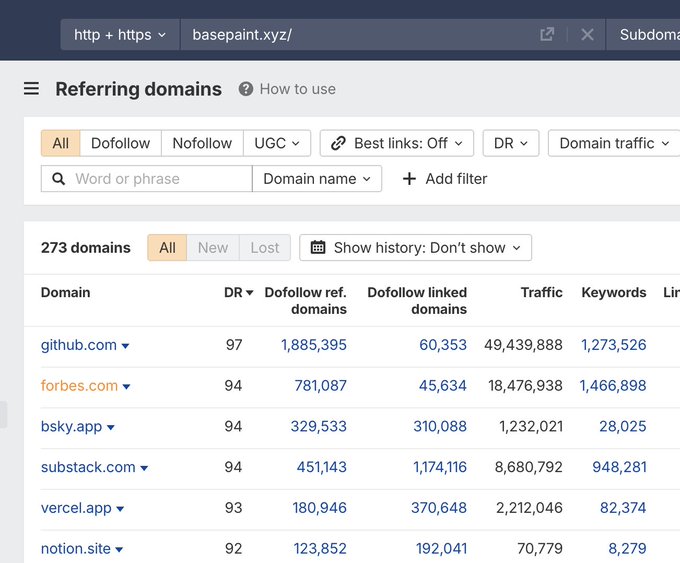Viewport: 680px width, 563px height.
Task: Expand the vercel.app caret menu
Action: coord(120,509)
